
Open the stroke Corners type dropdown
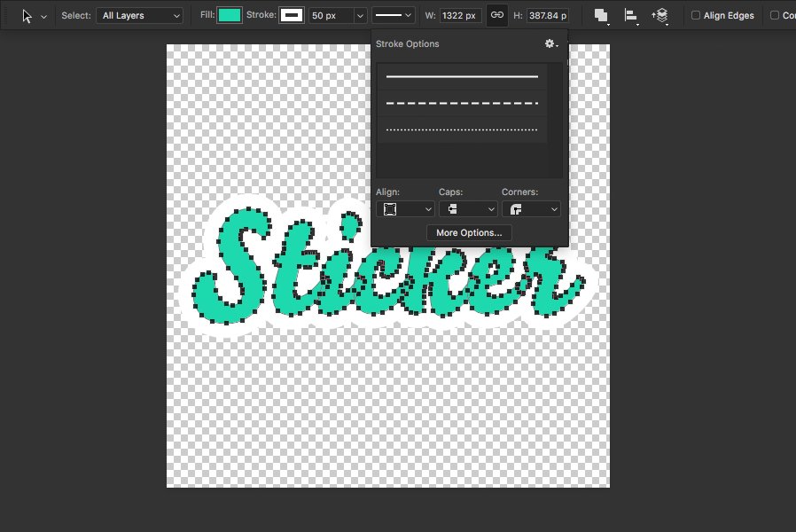pos(531,209)
